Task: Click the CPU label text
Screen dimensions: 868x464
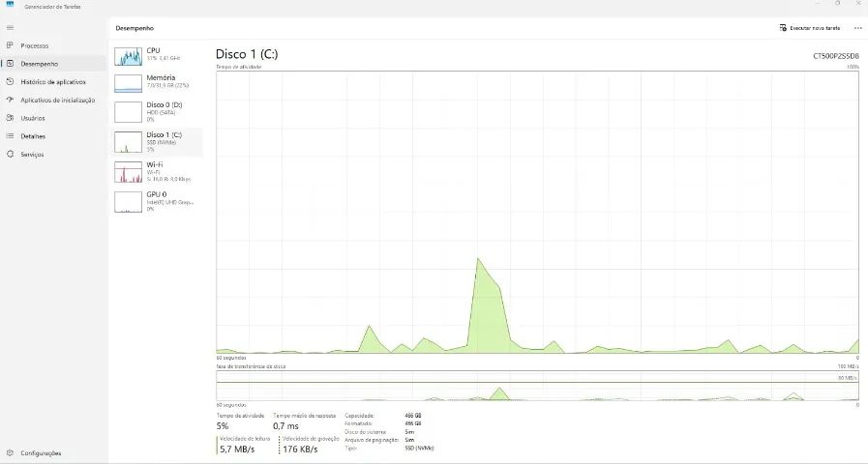Action: click(x=153, y=50)
